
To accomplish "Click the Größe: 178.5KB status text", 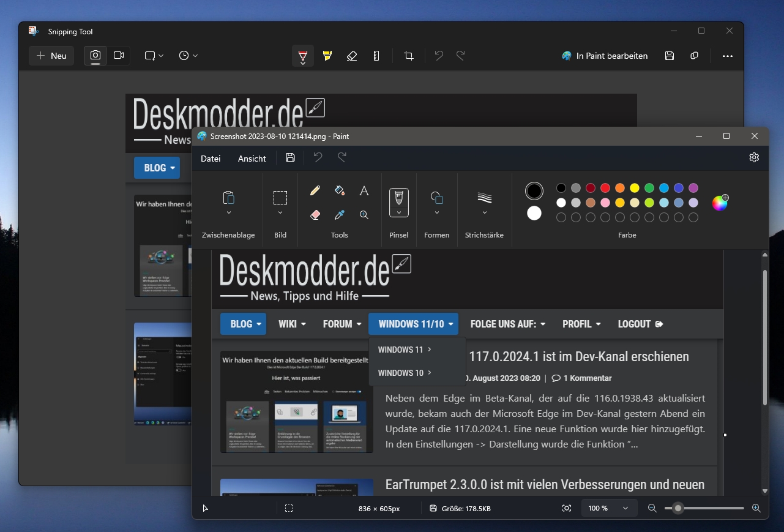I will (x=466, y=509).
